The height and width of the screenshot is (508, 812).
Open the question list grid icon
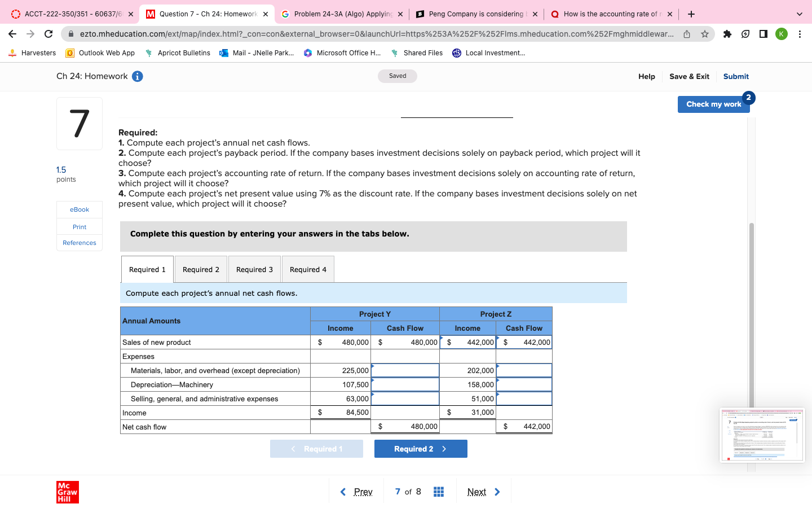click(x=439, y=492)
